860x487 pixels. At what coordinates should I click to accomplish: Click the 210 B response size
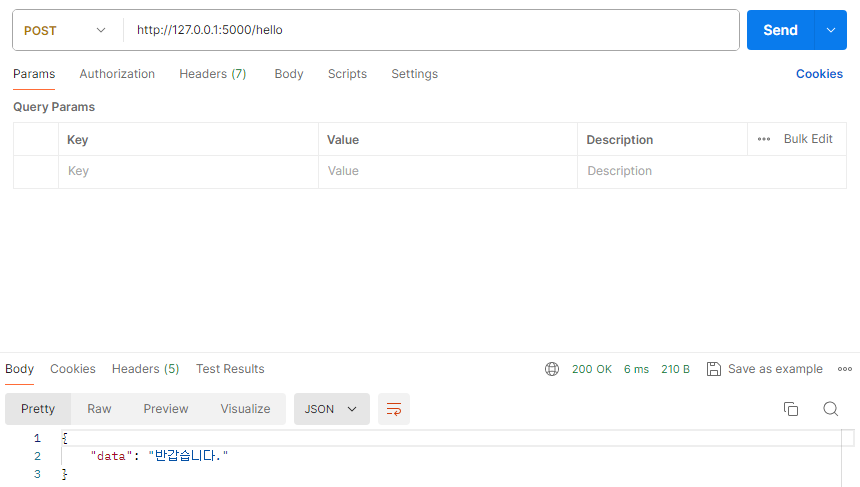(x=675, y=370)
